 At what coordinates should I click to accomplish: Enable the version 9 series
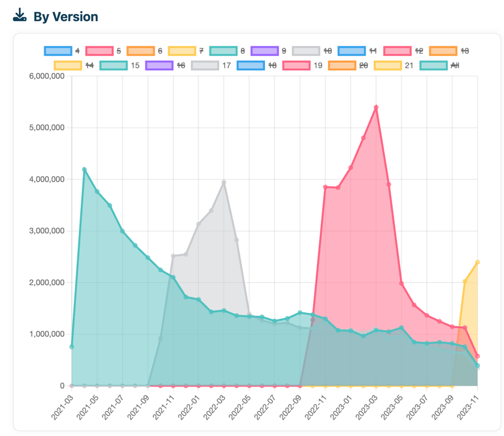[265, 50]
